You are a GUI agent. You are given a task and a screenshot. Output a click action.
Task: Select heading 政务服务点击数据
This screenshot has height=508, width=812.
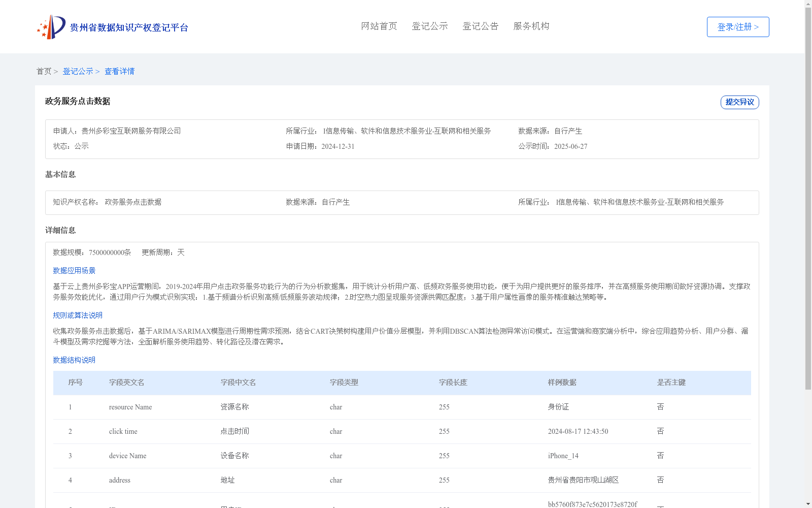pyautogui.click(x=78, y=101)
